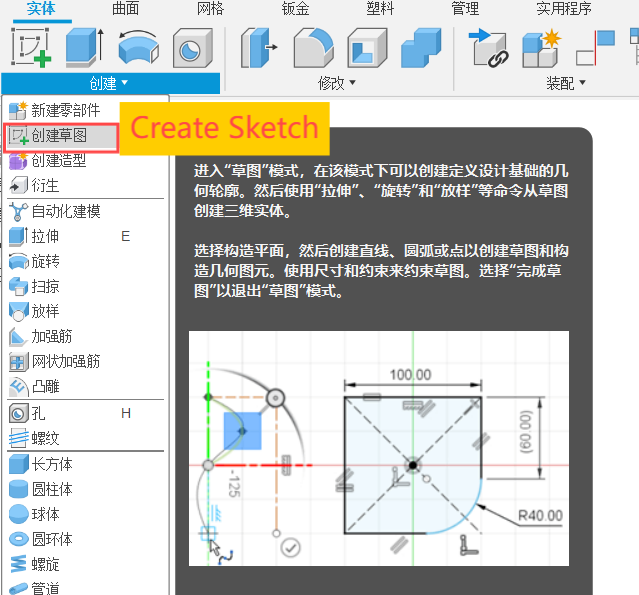Switch to the 管理 tab
639x595 pixels.
(465, 9)
